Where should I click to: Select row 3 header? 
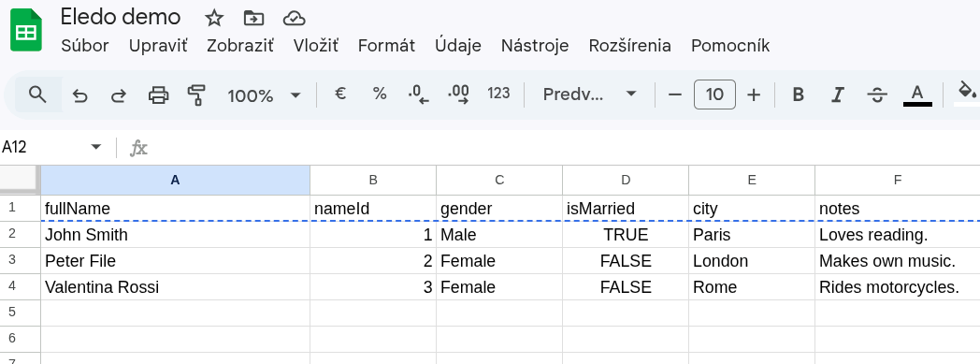20,261
